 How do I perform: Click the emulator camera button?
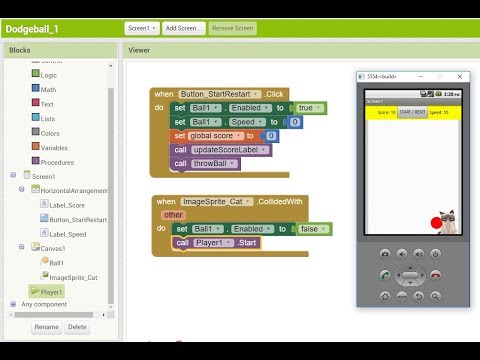pos(385,254)
